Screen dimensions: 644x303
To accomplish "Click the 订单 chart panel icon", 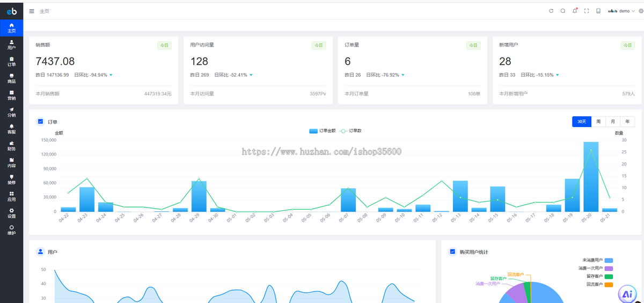I will tap(40, 122).
